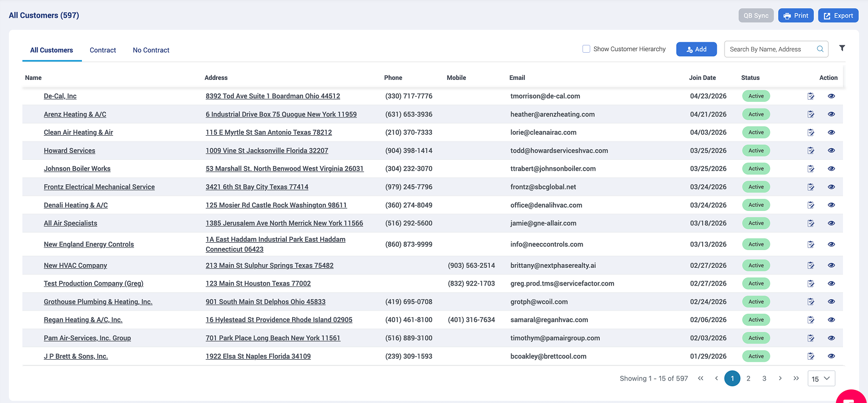Open edit icon for Clean Air Heating & Air
Viewport: 868px width, 403px height.
(x=811, y=133)
